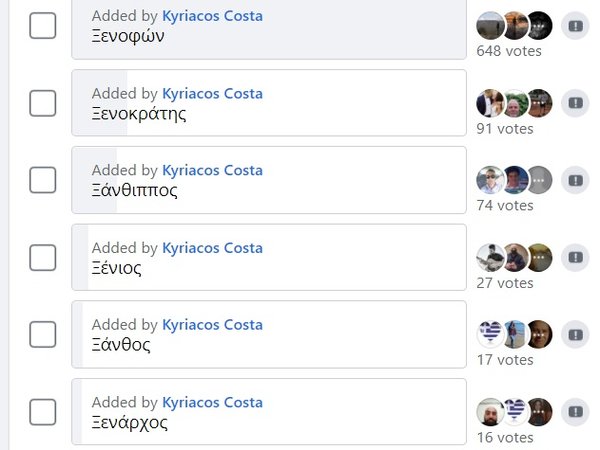Open Kyriacos Costa profile on Ξενοφών row

click(212, 17)
